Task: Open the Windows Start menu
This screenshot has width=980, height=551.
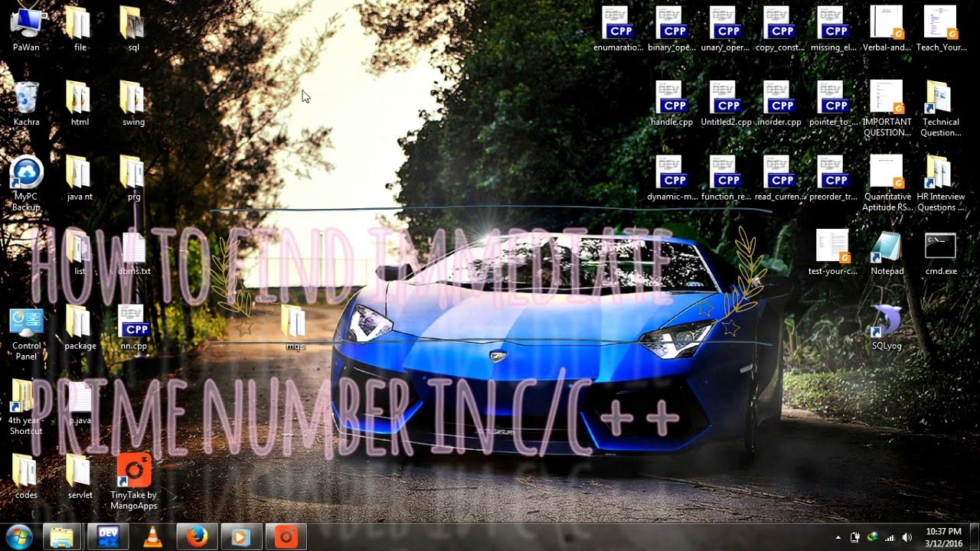Action: pos(18,537)
